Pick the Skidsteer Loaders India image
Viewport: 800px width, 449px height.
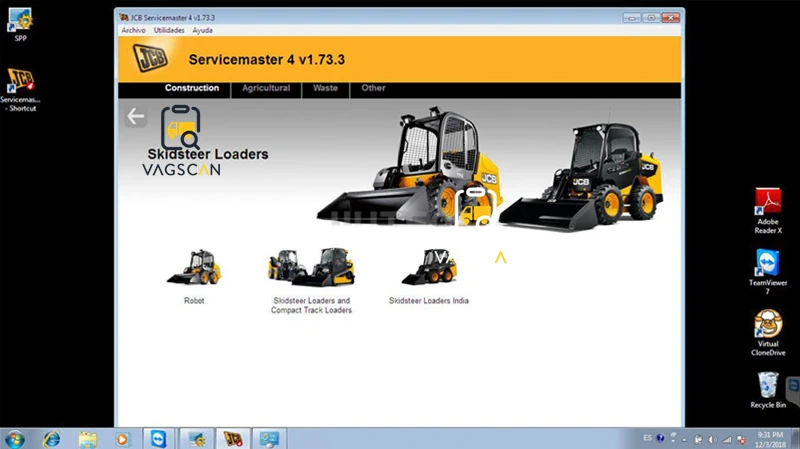coord(429,267)
